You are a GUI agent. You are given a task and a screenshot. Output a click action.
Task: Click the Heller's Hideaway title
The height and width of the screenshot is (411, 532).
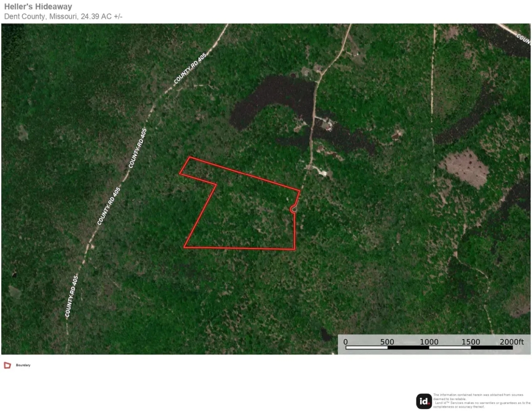38,6
